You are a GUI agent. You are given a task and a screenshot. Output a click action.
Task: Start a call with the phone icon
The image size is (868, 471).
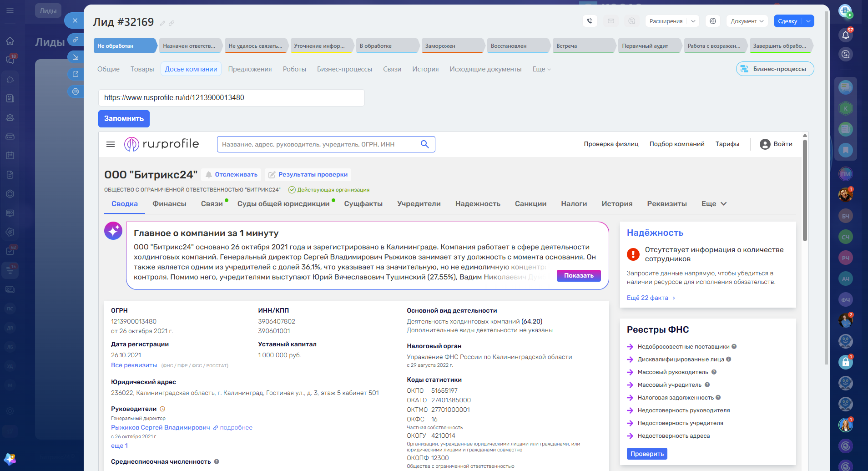coord(590,21)
